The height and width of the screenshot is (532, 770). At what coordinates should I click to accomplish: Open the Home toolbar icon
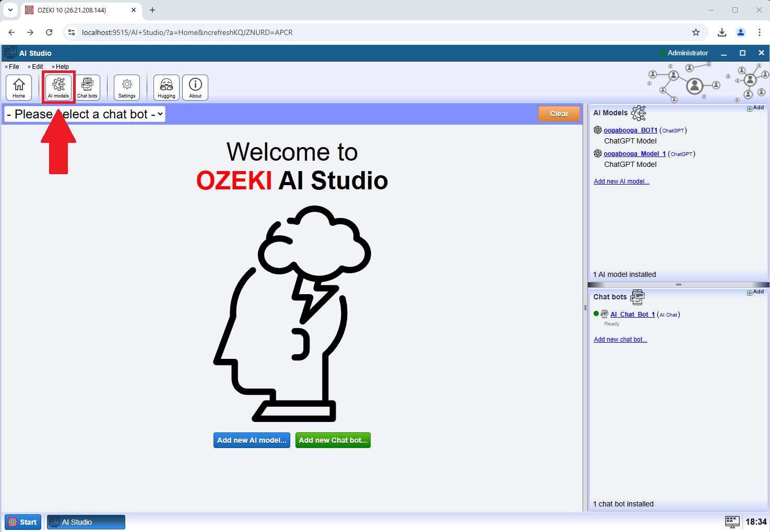pos(19,87)
